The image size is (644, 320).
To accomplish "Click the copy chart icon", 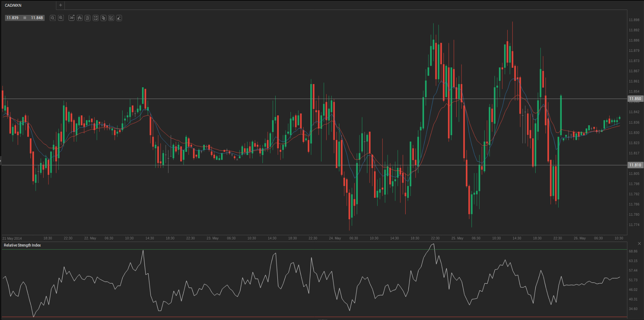I will pos(103,18).
